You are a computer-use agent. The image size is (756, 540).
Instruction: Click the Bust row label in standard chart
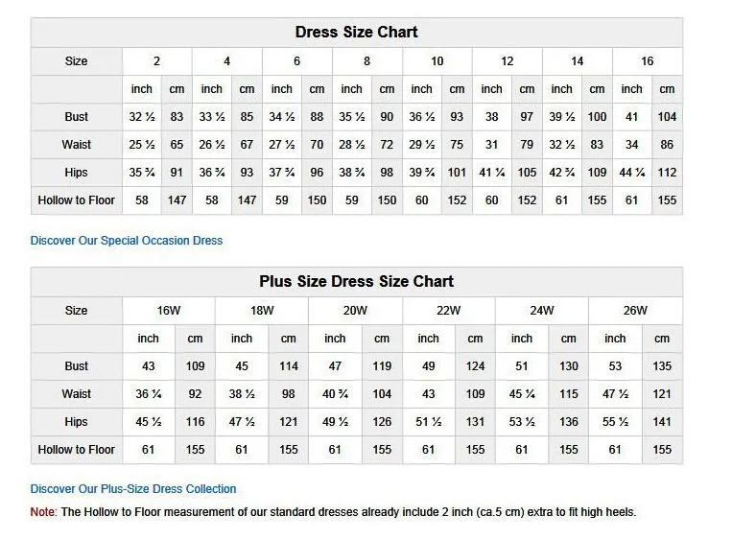click(x=76, y=117)
